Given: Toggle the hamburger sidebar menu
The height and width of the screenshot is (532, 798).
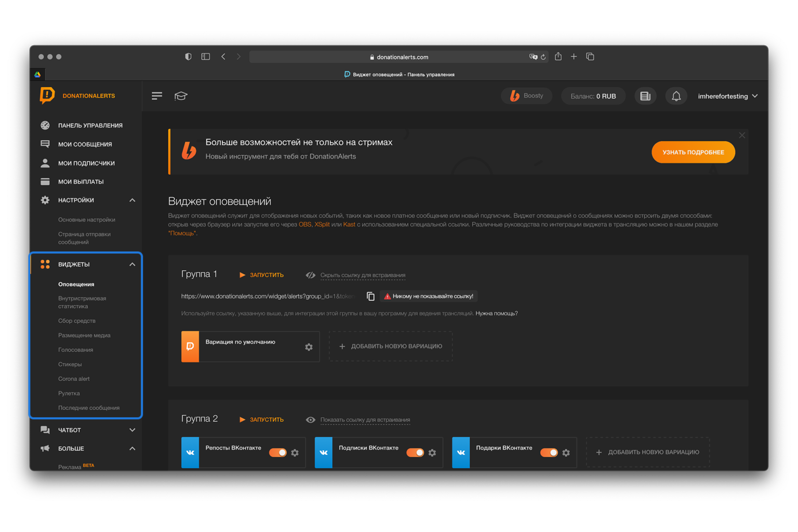Looking at the screenshot, I should (x=157, y=96).
